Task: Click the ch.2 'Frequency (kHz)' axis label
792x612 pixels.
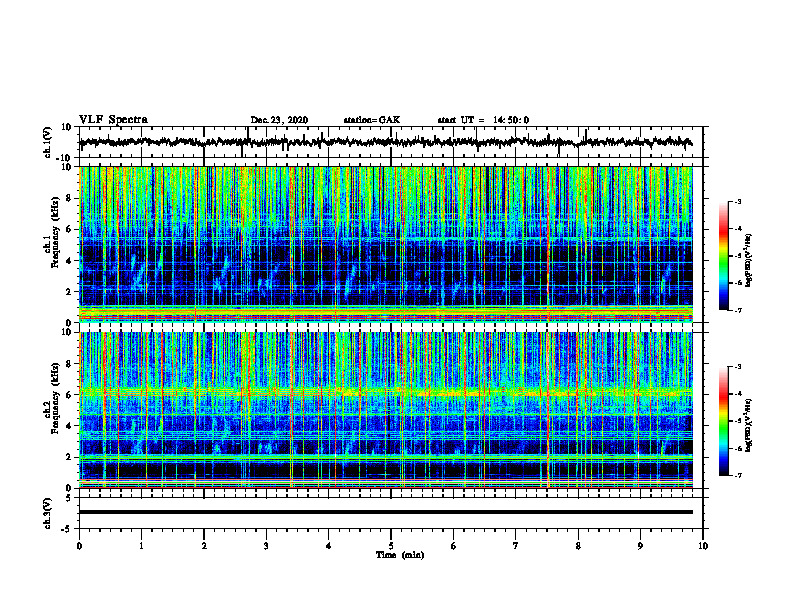Action: click(x=57, y=398)
